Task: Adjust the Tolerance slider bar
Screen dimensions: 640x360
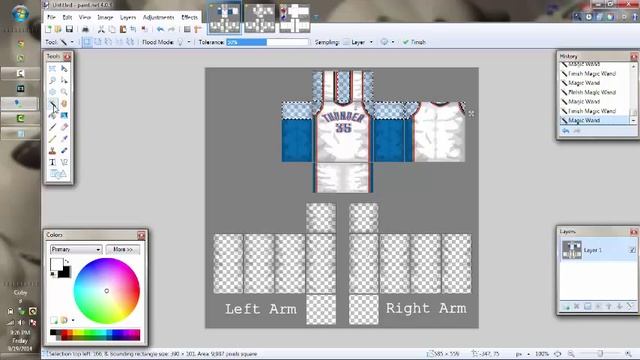Action: coord(267,42)
